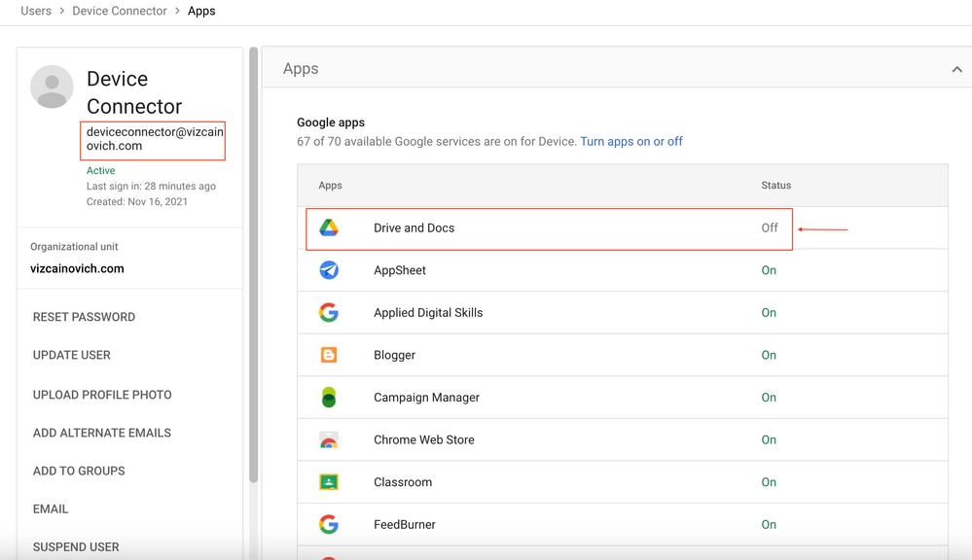Click the left panel vertical scrollbar
Image resolution: width=972 pixels, height=560 pixels.
click(254, 265)
